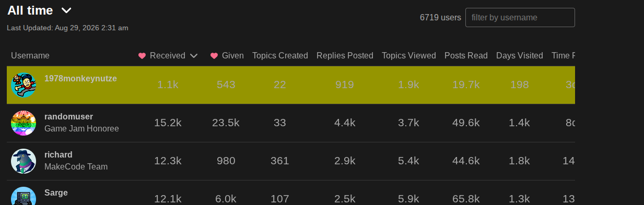Click the pink heart beside Given

pos(214,56)
